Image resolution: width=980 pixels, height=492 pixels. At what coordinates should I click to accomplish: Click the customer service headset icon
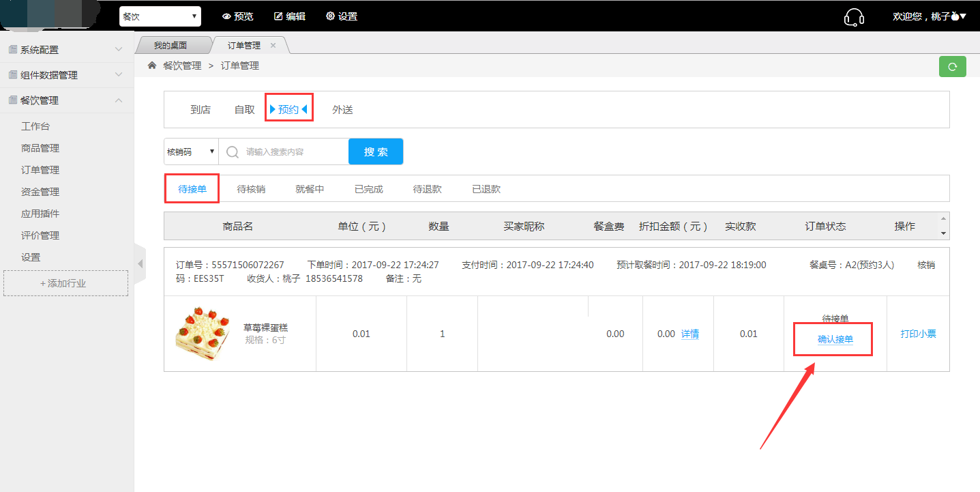[854, 16]
